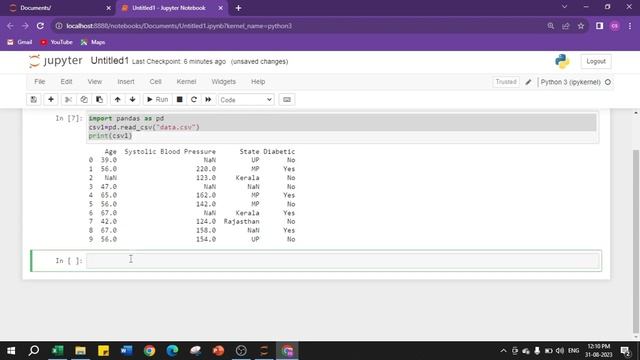Viewport: 640px width, 360px height.
Task: Open Microsoft Edge from the taskbar
Action: point(172,351)
